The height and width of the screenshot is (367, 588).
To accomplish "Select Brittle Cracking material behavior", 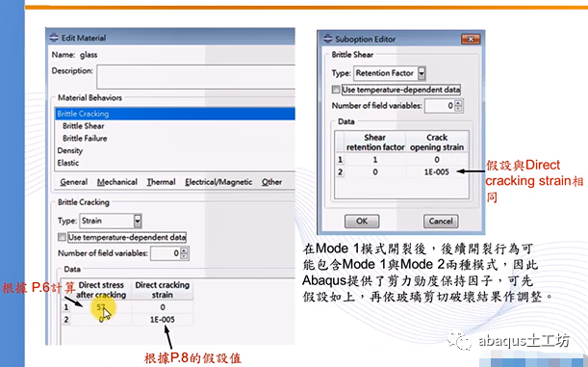I will click(175, 114).
